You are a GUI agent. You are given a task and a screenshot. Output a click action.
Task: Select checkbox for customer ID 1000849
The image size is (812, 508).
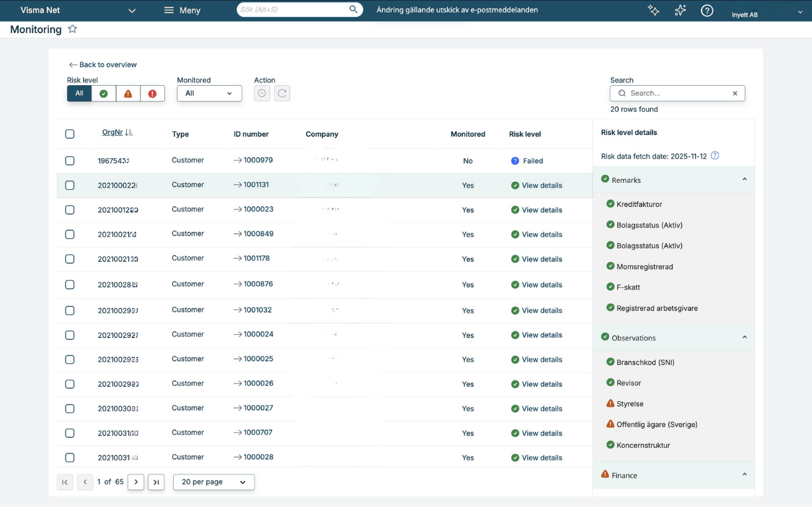[70, 234]
